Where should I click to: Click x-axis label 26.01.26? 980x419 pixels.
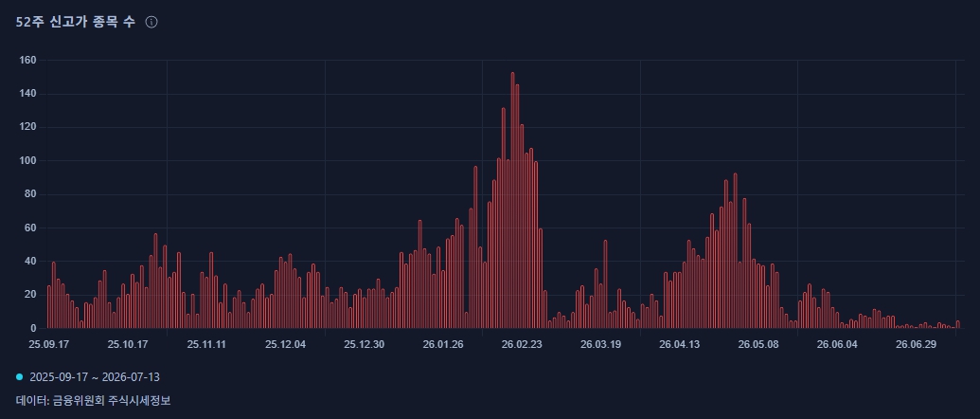pyautogui.click(x=442, y=344)
